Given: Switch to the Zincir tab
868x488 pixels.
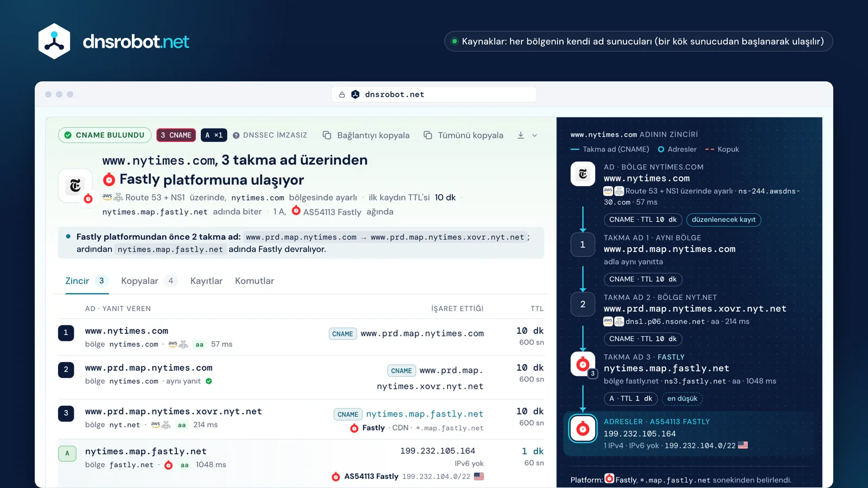Looking at the screenshot, I should tap(87, 281).
